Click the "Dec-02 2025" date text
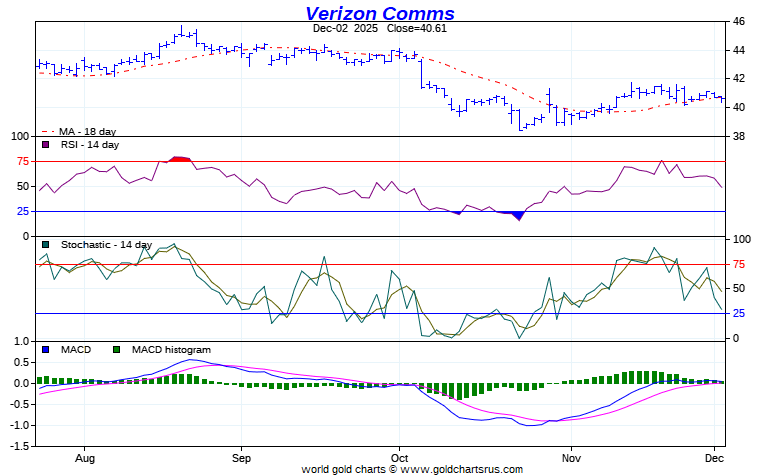The width and height of the screenshot is (760, 475). click(x=345, y=28)
